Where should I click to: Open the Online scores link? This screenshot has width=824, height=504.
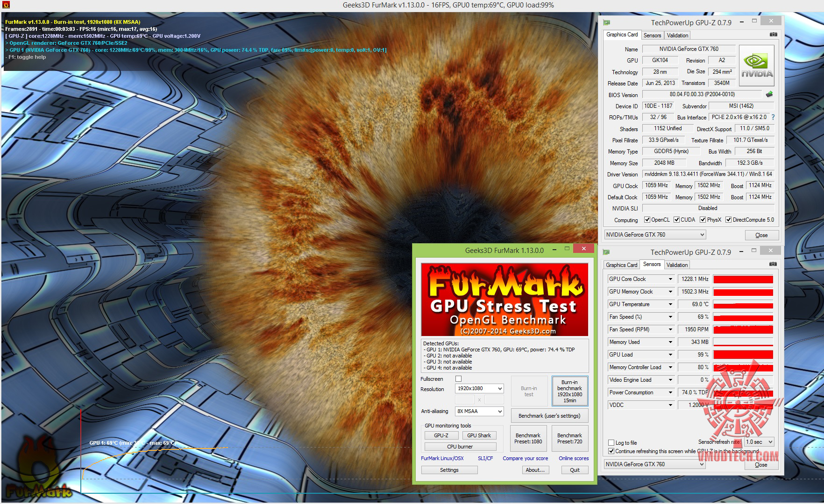click(574, 458)
